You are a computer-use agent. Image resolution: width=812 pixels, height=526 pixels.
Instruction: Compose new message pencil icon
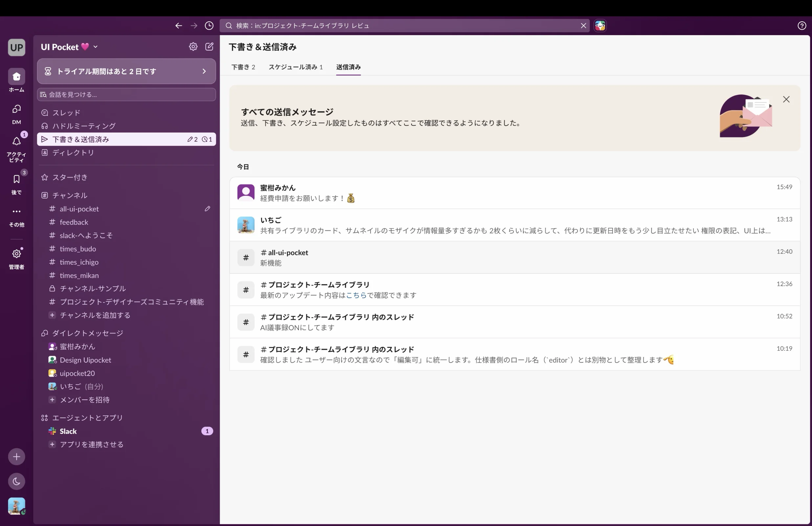pos(209,46)
